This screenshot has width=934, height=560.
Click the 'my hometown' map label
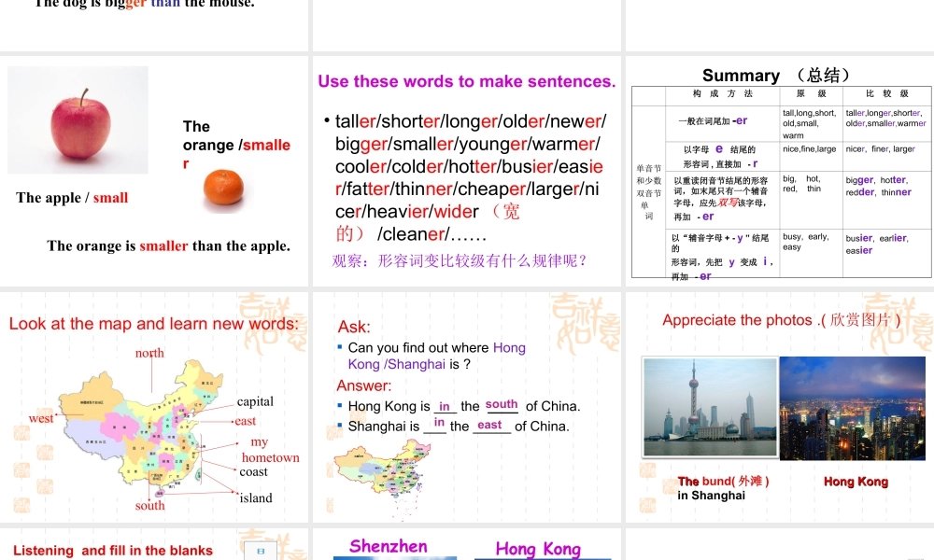click(x=270, y=450)
